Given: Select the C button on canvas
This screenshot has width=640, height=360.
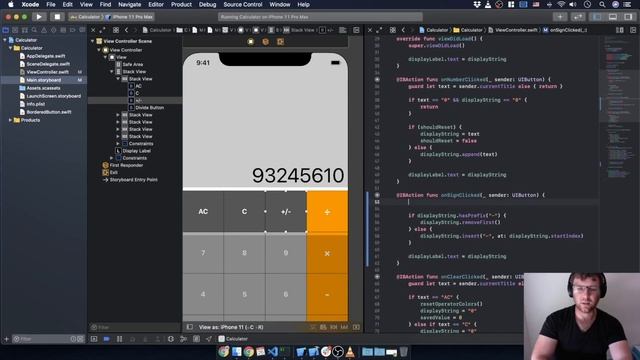Looking at the screenshot, I should [x=244, y=211].
